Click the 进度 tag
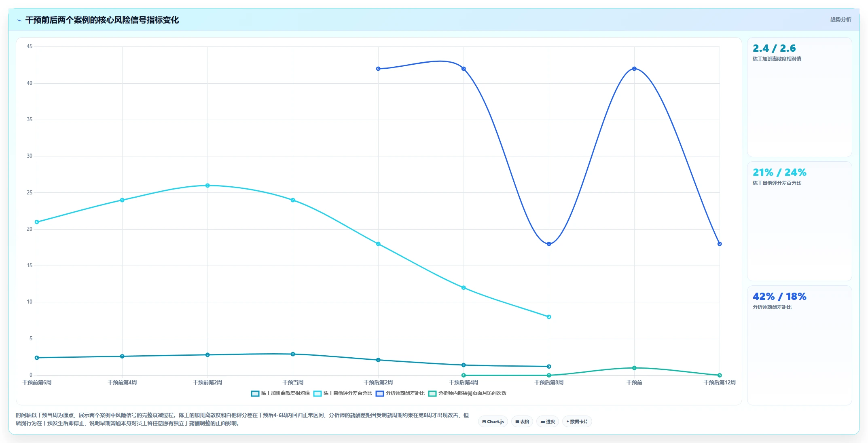 [548, 422]
